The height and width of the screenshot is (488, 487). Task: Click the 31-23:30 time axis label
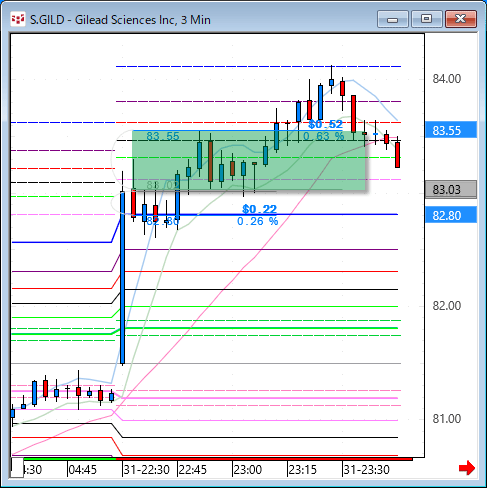click(367, 470)
